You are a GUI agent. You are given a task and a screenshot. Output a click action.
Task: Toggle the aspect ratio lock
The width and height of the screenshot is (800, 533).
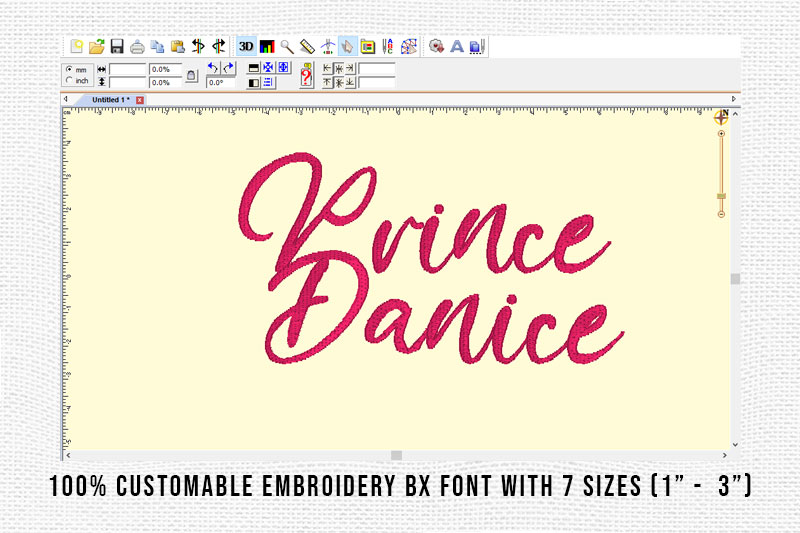(x=191, y=75)
